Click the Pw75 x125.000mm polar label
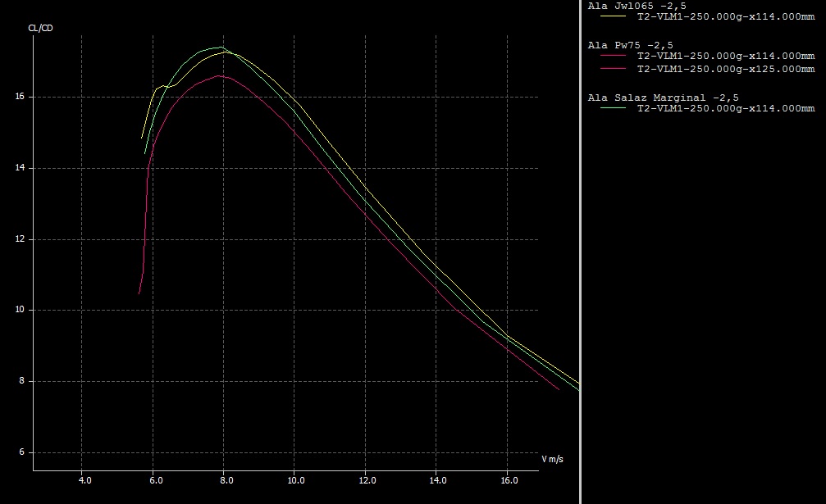 [725, 69]
